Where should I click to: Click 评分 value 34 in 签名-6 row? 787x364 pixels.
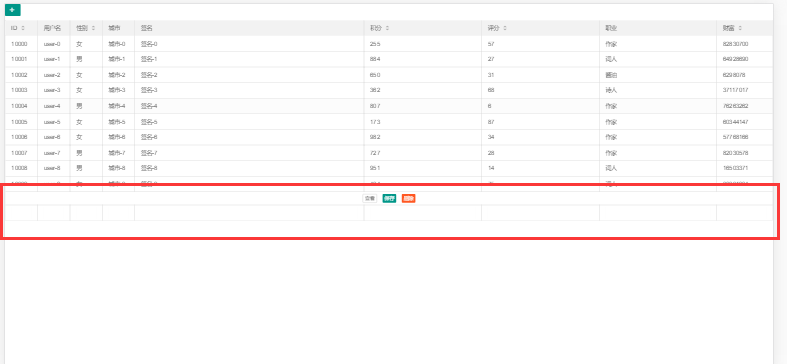click(x=491, y=137)
